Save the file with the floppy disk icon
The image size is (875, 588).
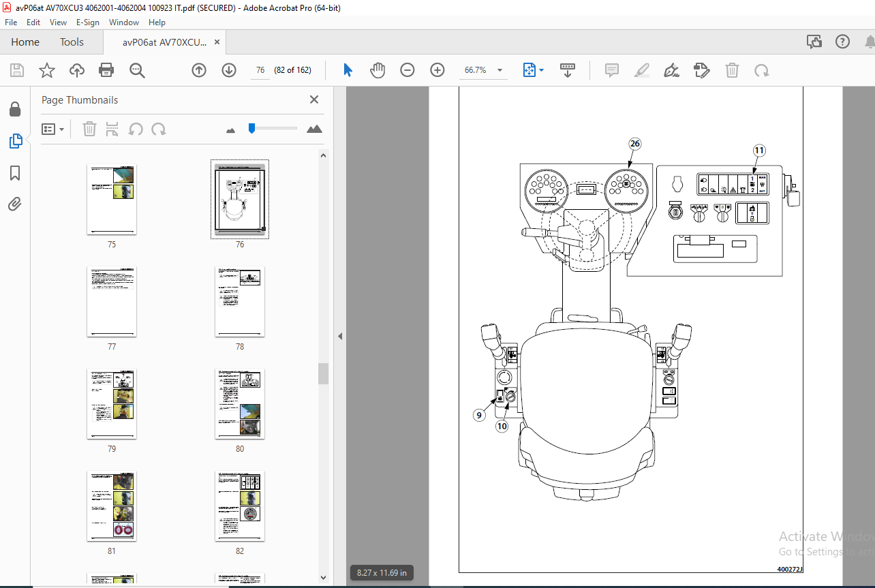[x=17, y=70]
